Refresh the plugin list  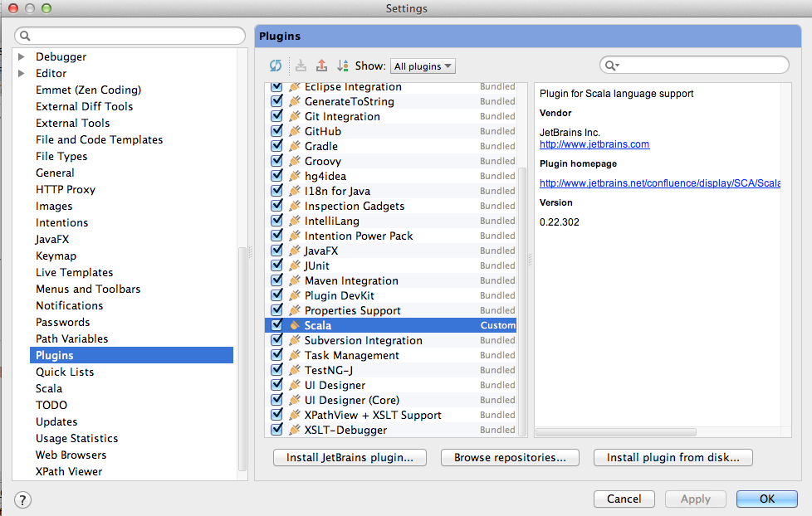pos(276,66)
